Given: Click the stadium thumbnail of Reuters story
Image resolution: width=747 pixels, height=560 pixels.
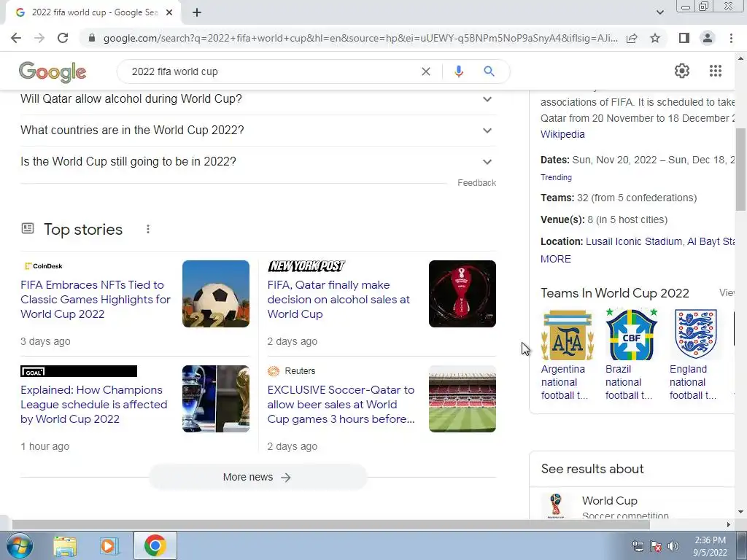Looking at the screenshot, I should (x=462, y=399).
